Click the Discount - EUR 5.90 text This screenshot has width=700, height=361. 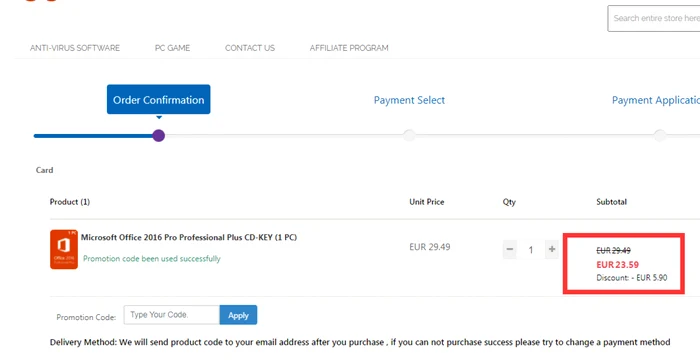(x=632, y=278)
